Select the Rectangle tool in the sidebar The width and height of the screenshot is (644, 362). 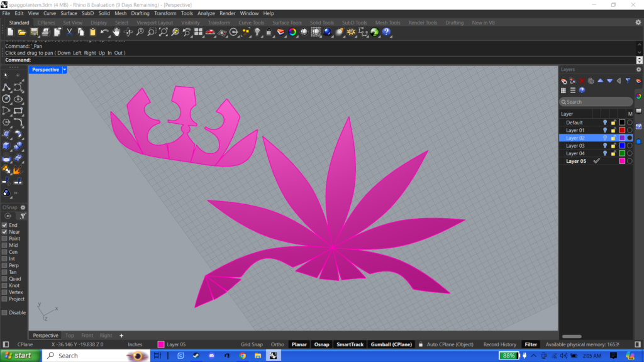[x=18, y=111]
